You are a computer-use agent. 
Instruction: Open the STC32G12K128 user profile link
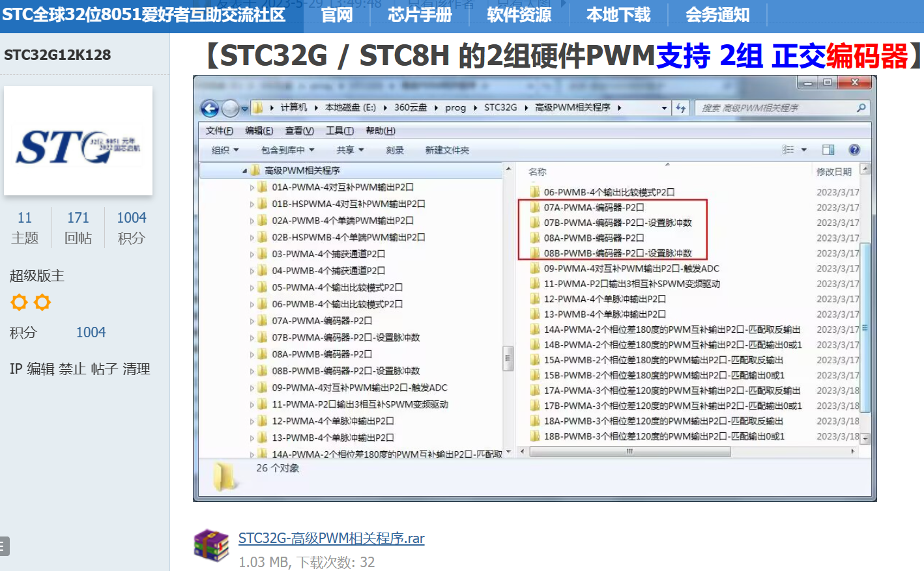[x=57, y=55]
